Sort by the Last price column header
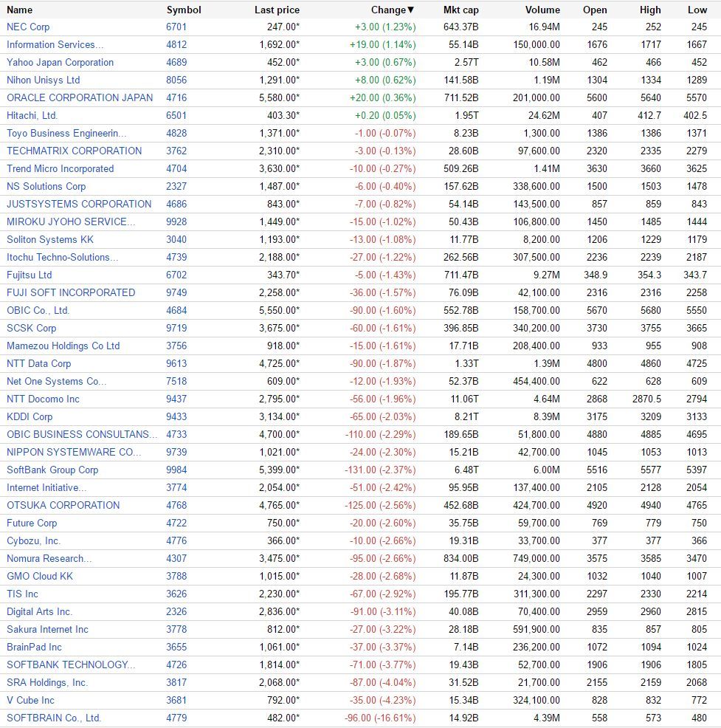721x728 pixels. (x=277, y=10)
